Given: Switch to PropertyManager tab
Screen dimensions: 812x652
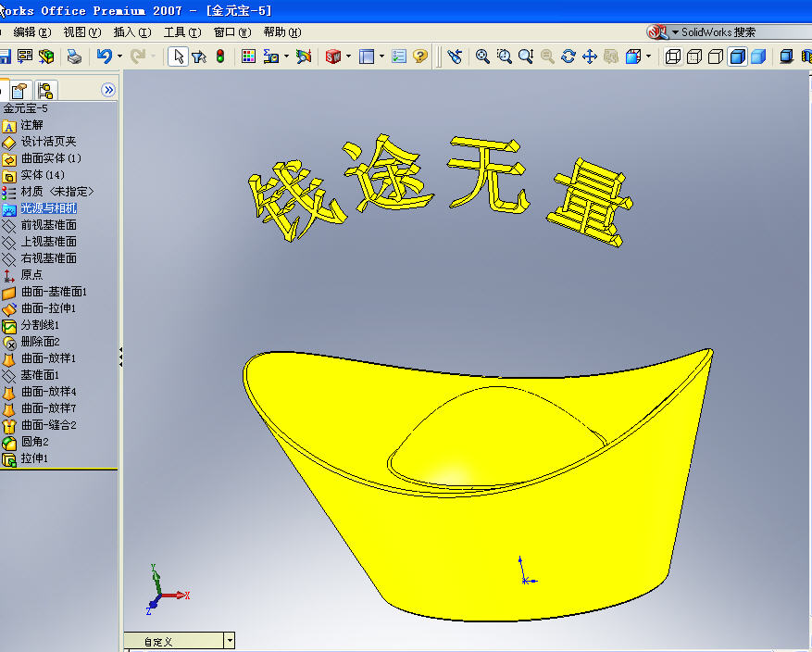Looking at the screenshot, I should coord(20,90).
